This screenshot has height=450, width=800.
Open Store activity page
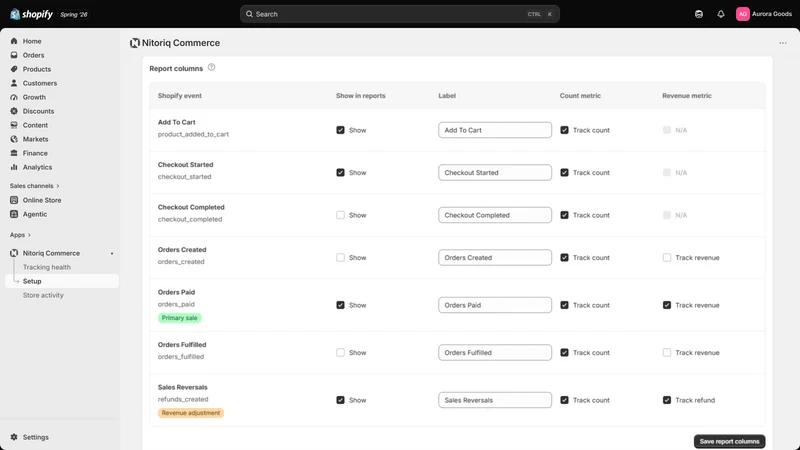pos(43,295)
